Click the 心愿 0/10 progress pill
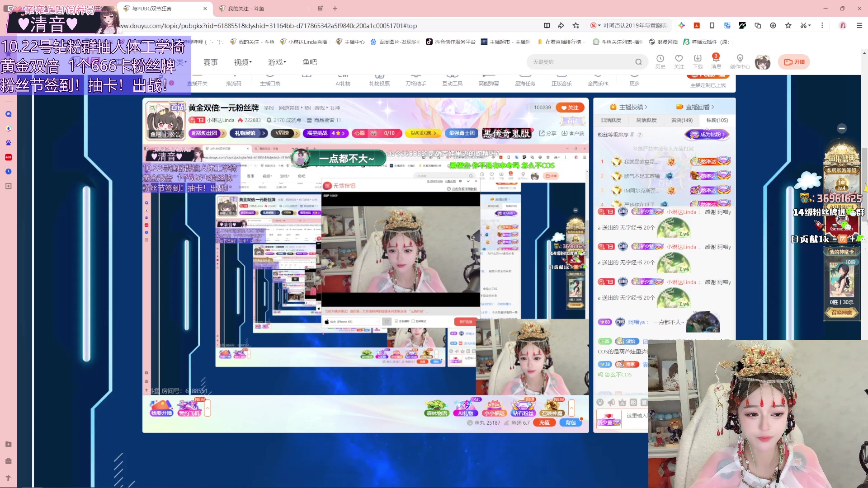868x488 pixels. 377,133
